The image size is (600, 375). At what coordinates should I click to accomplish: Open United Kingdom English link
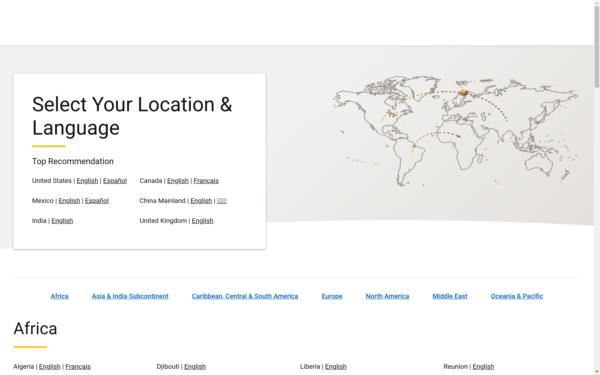pos(202,220)
